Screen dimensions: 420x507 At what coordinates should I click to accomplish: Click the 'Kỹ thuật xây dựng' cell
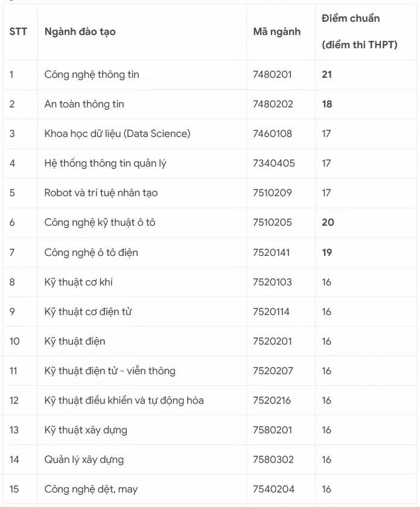(x=86, y=430)
